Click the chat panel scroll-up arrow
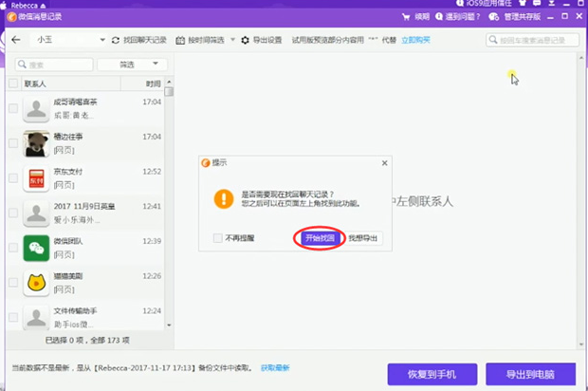The height and width of the screenshot is (391, 588). (581, 58)
